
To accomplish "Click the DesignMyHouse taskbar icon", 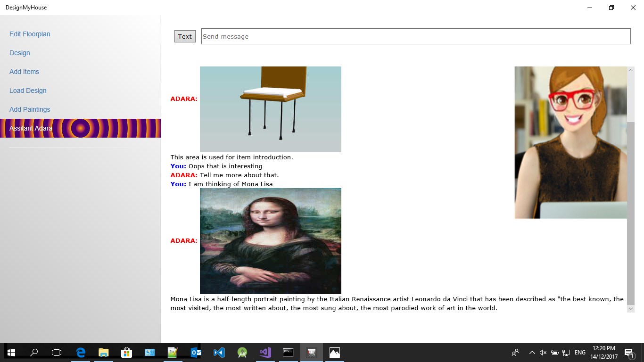I will (x=312, y=353).
